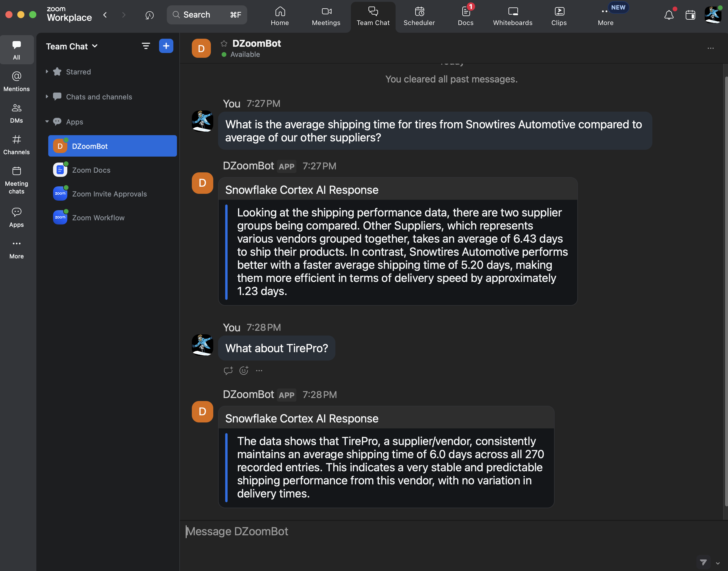
Task: Click the filter chats icon
Action: (146, 46)
